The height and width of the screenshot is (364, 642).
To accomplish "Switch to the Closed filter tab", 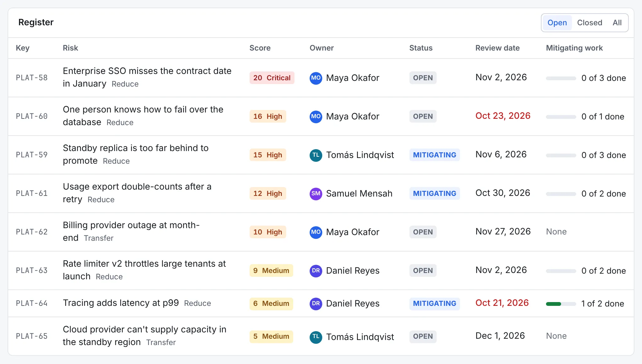I will click(590, 23).
